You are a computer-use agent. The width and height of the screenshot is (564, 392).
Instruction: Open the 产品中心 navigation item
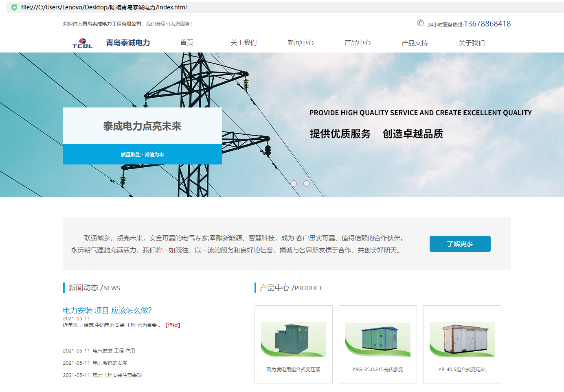pyautogui.click(x=358, y=43)
